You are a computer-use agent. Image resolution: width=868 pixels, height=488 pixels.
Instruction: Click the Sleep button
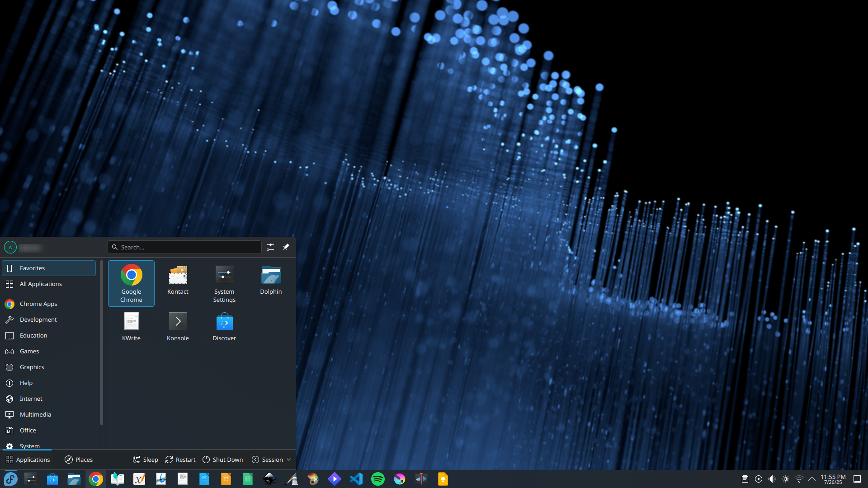tap(145, 460)
